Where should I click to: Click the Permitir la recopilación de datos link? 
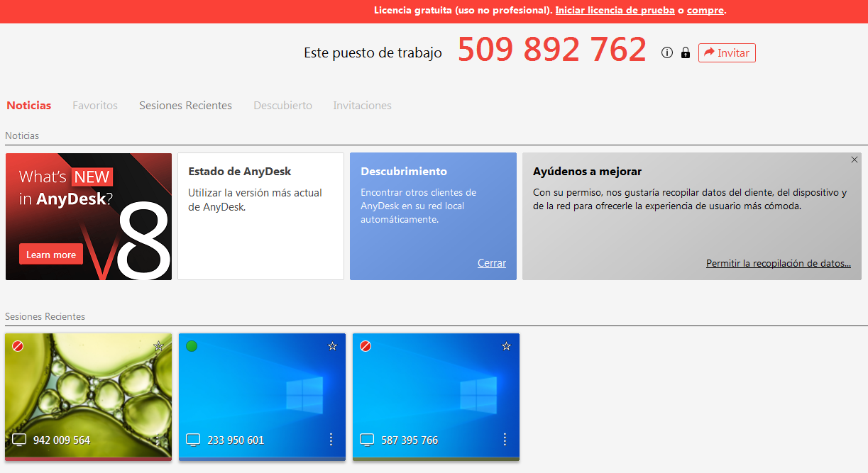(778, 263)
